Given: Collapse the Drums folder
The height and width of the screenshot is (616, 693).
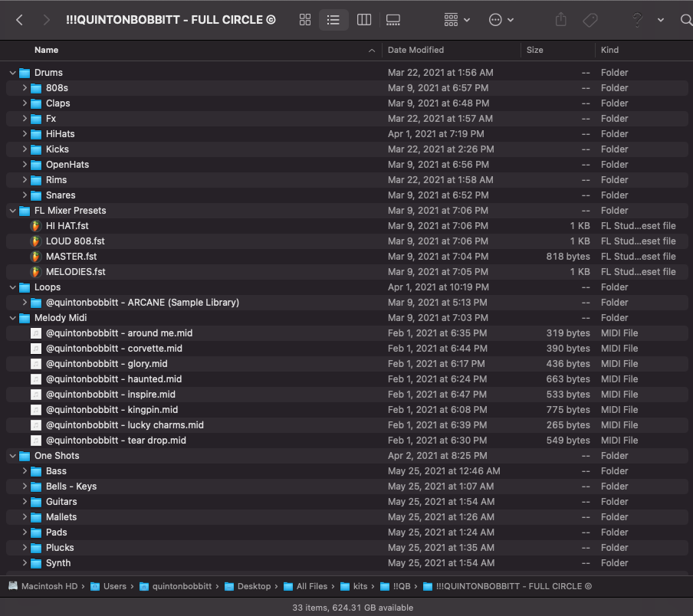Looking at the screenshot, I should coord(13,73).
